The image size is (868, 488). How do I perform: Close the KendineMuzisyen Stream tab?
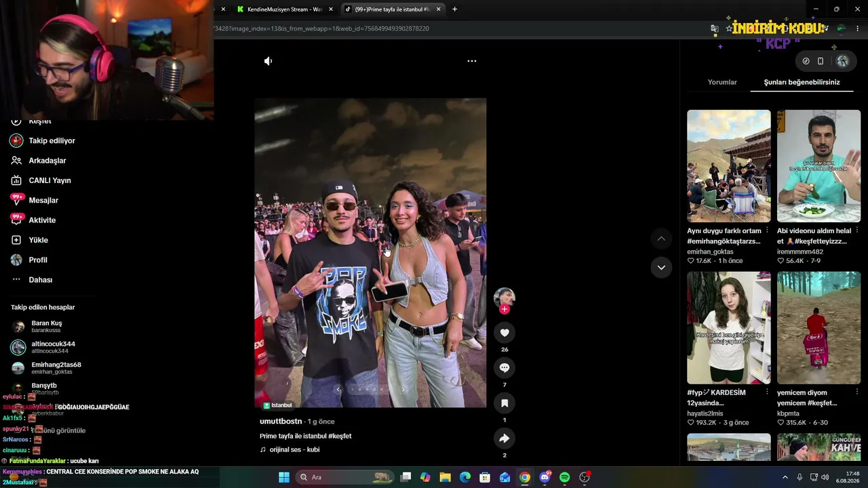pos(331,9)
